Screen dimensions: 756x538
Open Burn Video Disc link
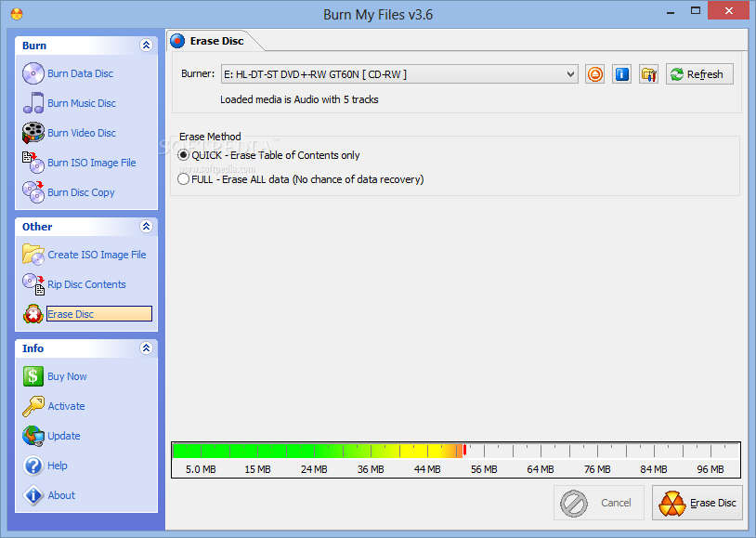coord(82,133)
